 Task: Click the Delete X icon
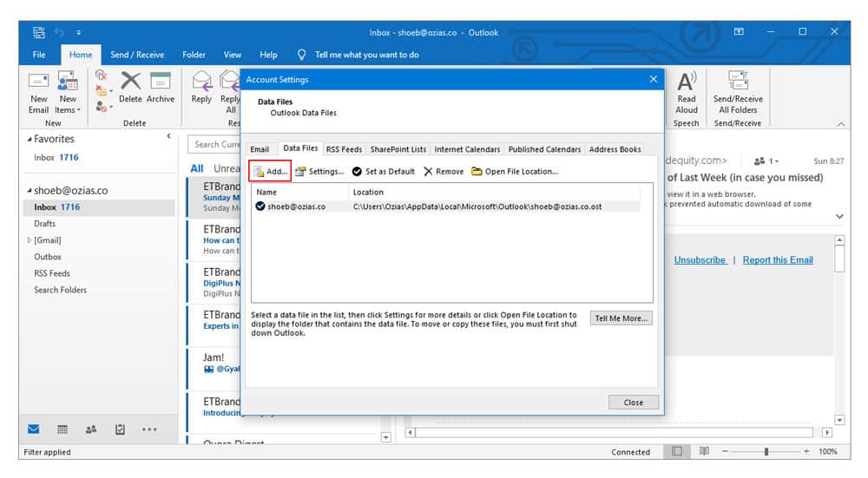coord(131,81)
